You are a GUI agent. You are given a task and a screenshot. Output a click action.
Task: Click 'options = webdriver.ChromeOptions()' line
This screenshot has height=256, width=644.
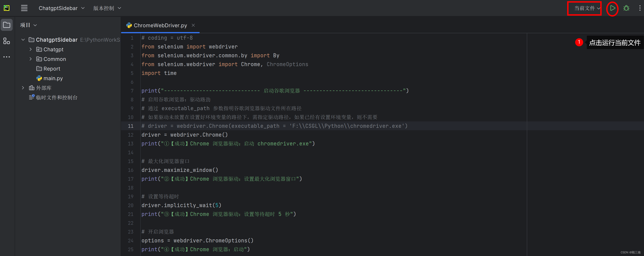pyautogui.click(x=197, y=241)
